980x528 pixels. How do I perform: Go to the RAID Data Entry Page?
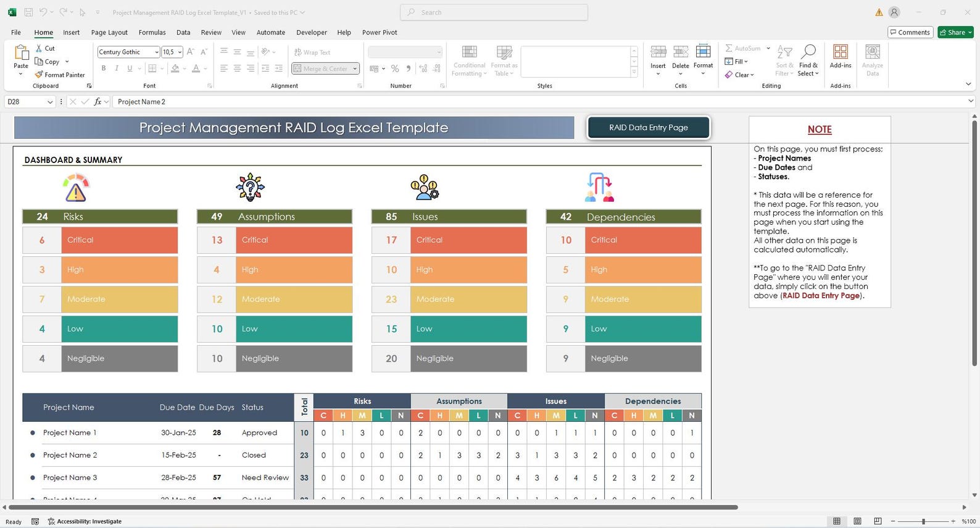649,127
